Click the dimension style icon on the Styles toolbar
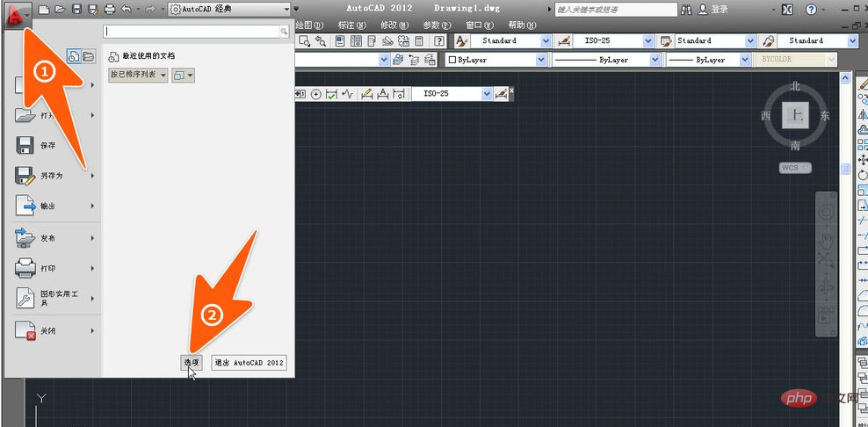The height and width of the screenshot is (427, 868). point(563,41)
